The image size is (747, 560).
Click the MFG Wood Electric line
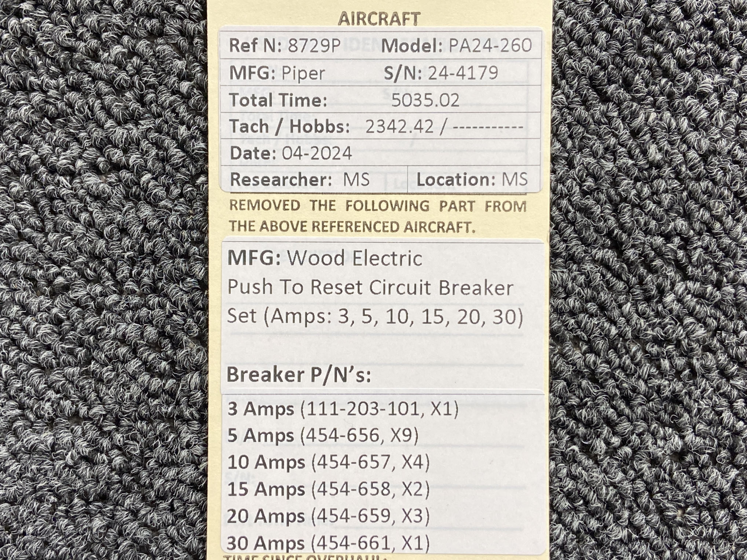pyautogui.click(x=325, y=258)
